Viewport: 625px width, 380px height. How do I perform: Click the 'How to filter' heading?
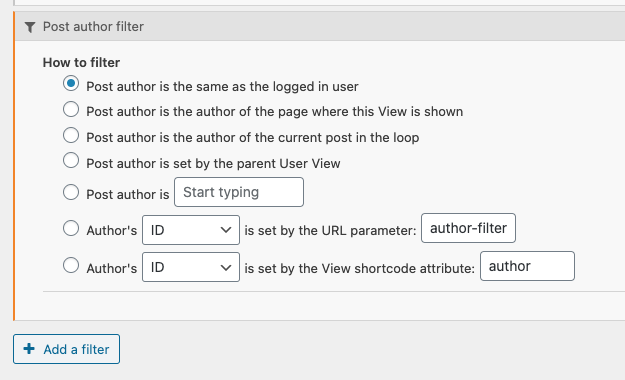tap(81, 63)
